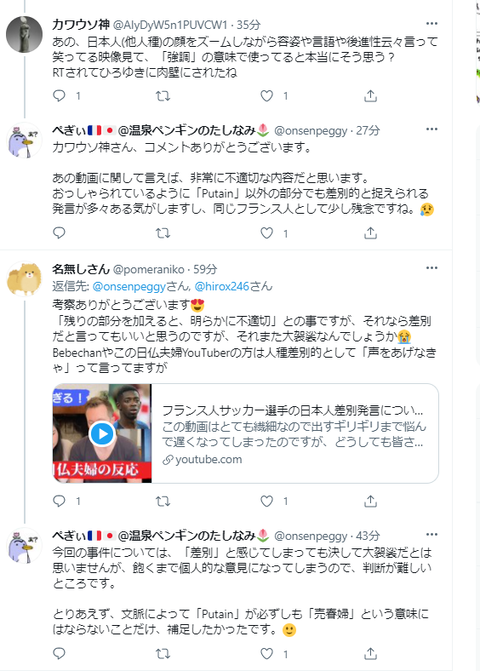Open カワウソ神's profile avatar
The image size is (480, 671).
point(24,34)
